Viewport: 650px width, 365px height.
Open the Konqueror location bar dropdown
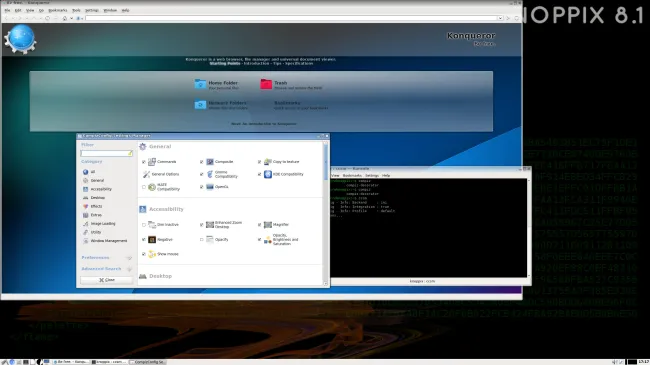click(500, 18)
